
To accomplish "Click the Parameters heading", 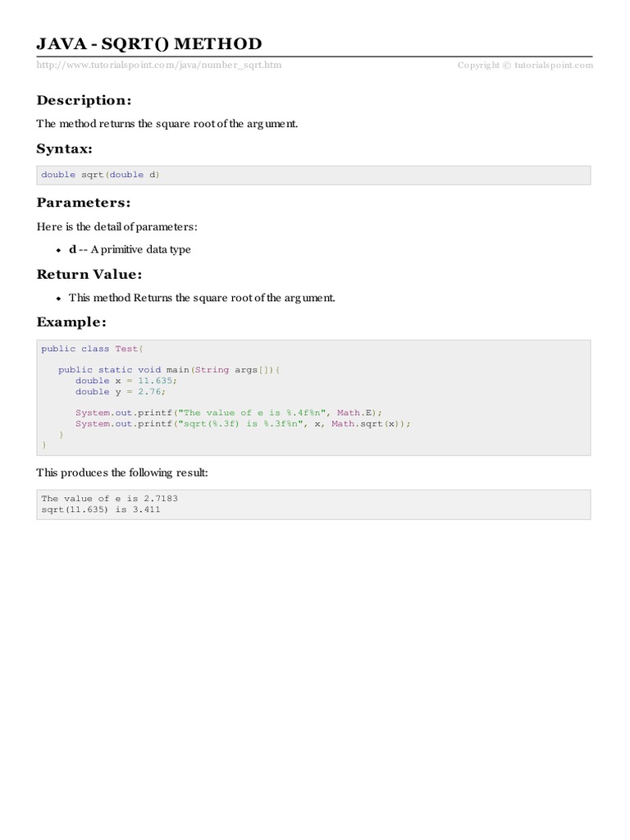I will coord(84,202).
